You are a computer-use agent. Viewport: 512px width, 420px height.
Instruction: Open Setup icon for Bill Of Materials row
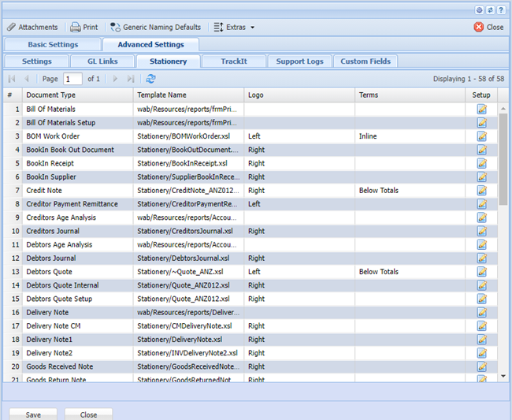[x=481, y=110]
